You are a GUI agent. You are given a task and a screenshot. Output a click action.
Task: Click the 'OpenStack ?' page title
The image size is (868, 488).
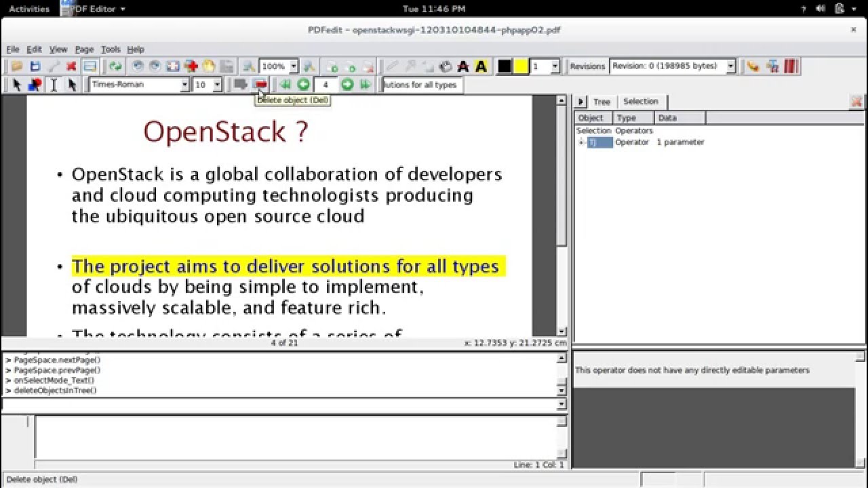pos(226,131)
